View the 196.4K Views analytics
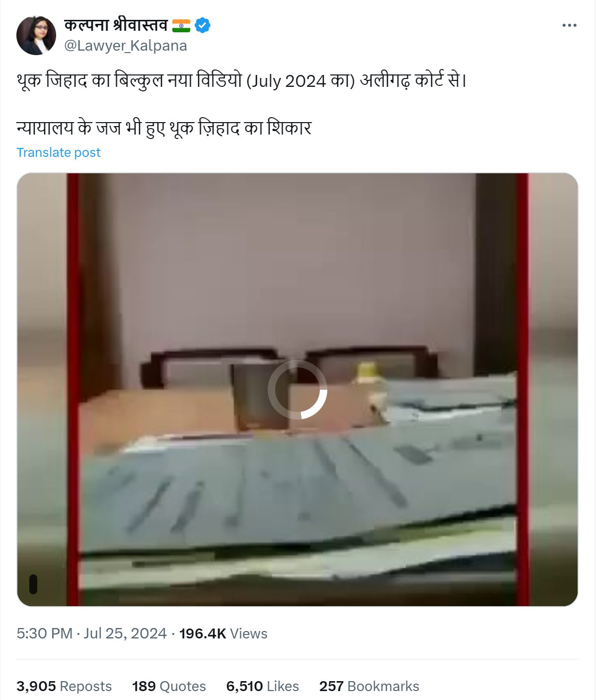This screenshot has height=700, width=597. (223, 633)
